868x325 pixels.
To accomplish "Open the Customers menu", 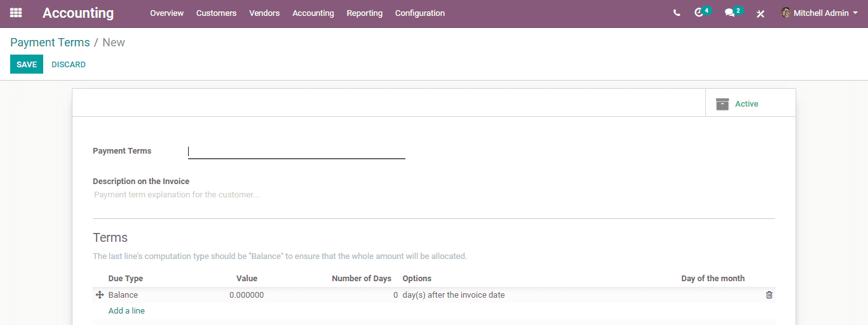I will [x=216, y=13].
